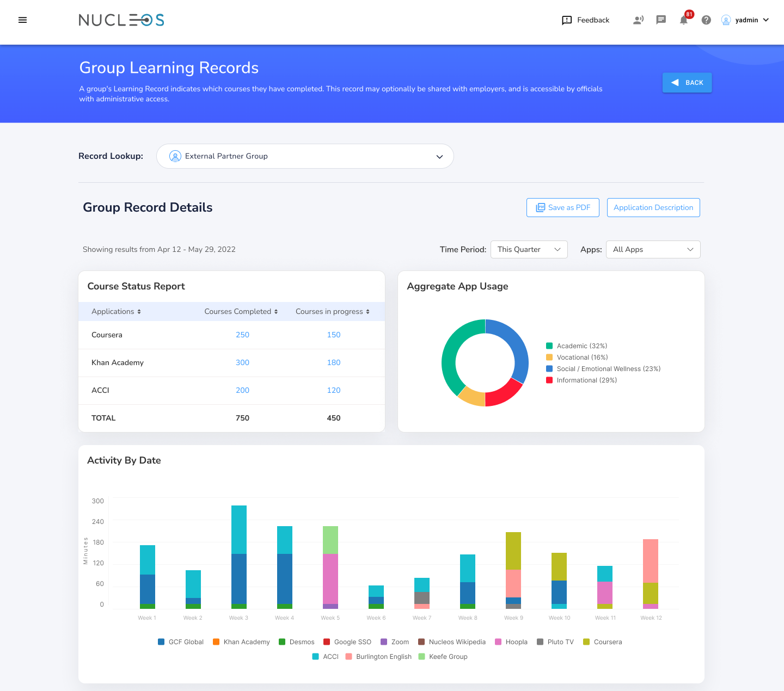784x691 pixels.
Task: Click the group avatar icon in Record Lookup
Action: [x=175, y=156]
